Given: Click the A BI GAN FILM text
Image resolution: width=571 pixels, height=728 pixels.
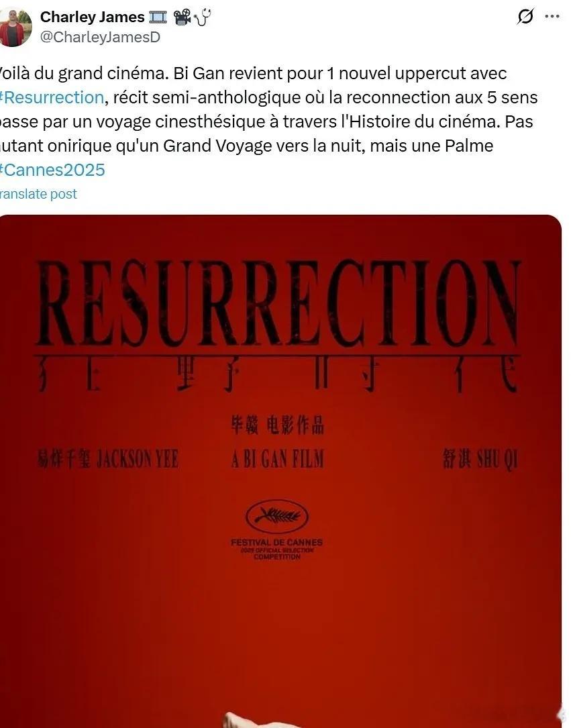Looking at the screenshot, I should pos(278,460).
